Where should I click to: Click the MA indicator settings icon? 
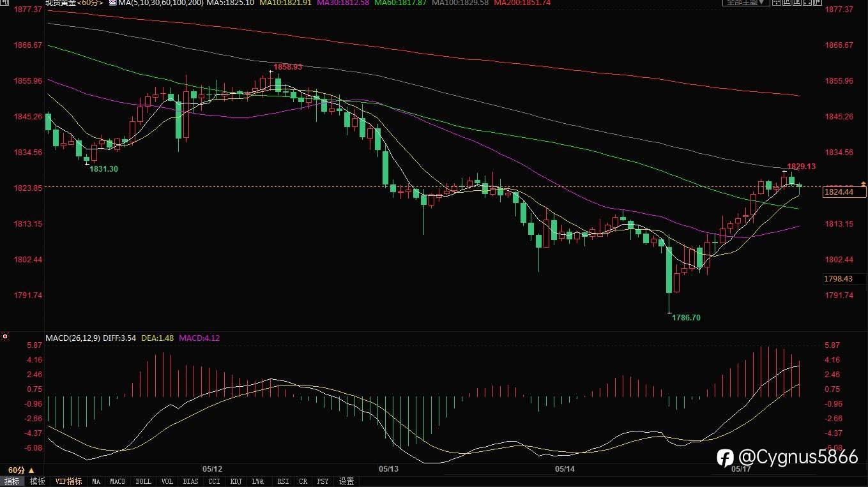pos(113,3)
